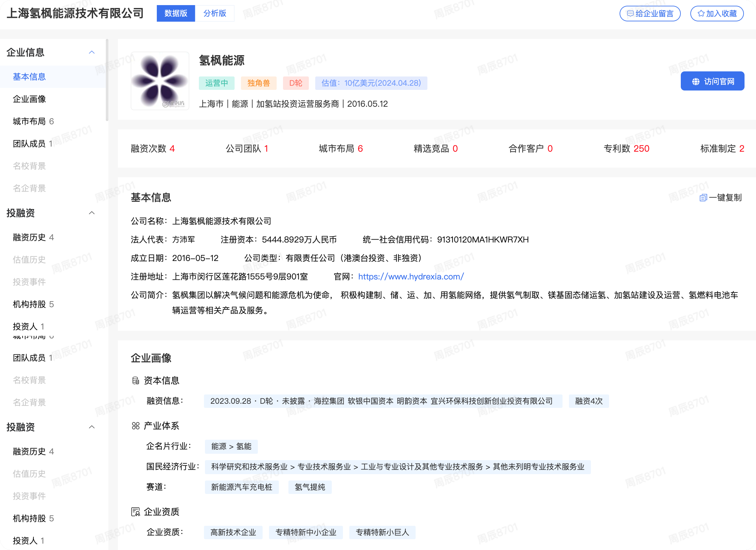Select 基本信息 in the sidebar
This screenshot has height=550, width=756.
pos(29,77)
